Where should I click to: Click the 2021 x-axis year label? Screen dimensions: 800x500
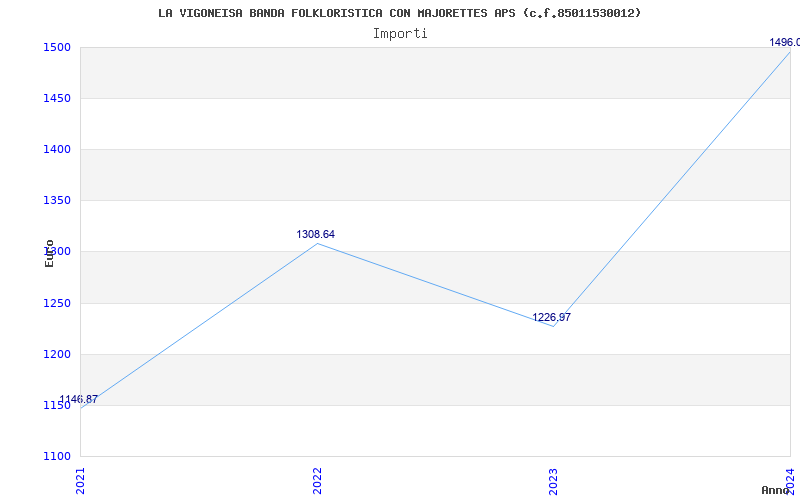(x=81, y=479)
